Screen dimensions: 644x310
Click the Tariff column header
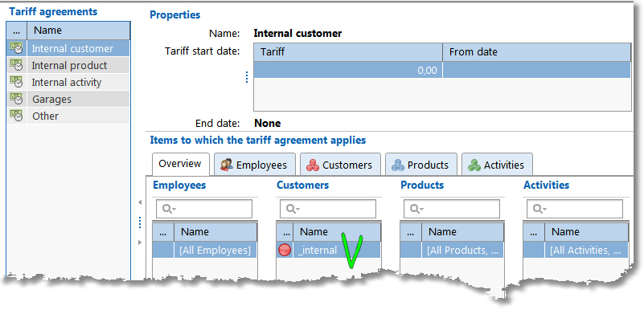tap(348, 52)
